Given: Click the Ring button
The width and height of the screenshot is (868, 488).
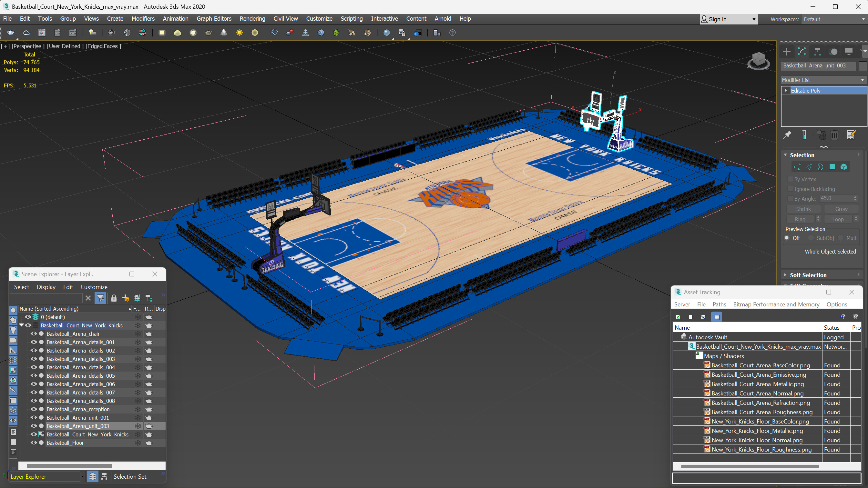Looking at the screenshot, I should 800,219.
